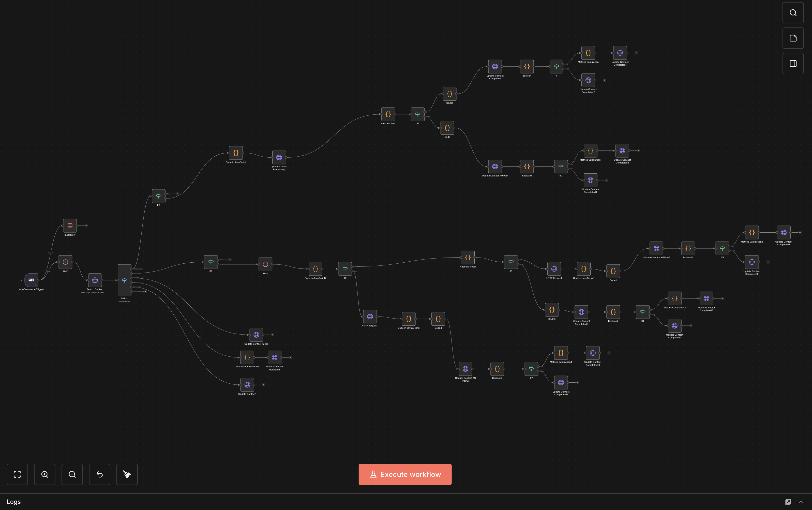
Task: Select Metrics Calculation3 node
Action: coord(752,233)
